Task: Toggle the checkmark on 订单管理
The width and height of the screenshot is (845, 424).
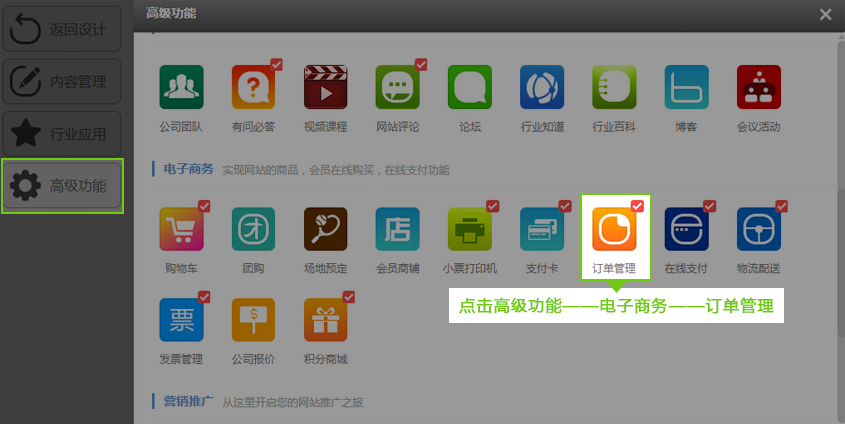Action: [x=637, y=206]
